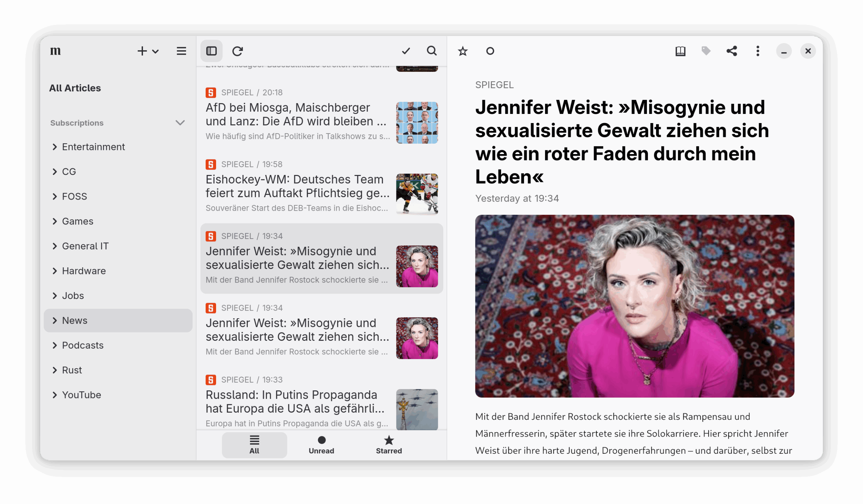The height and width of the screenshot is (504, 863).
Task: Click the Newsflash 'm' app logo
Action: [x=56, y=51]
